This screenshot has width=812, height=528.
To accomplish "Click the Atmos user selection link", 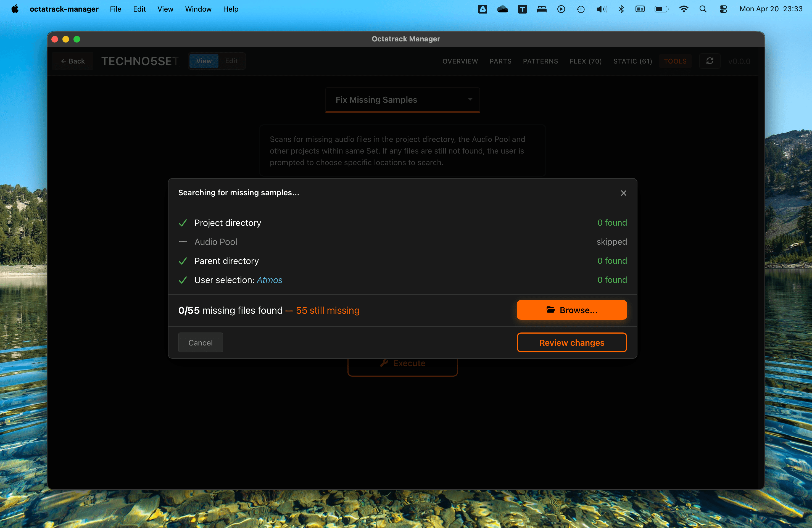I will tap(269, 280).
